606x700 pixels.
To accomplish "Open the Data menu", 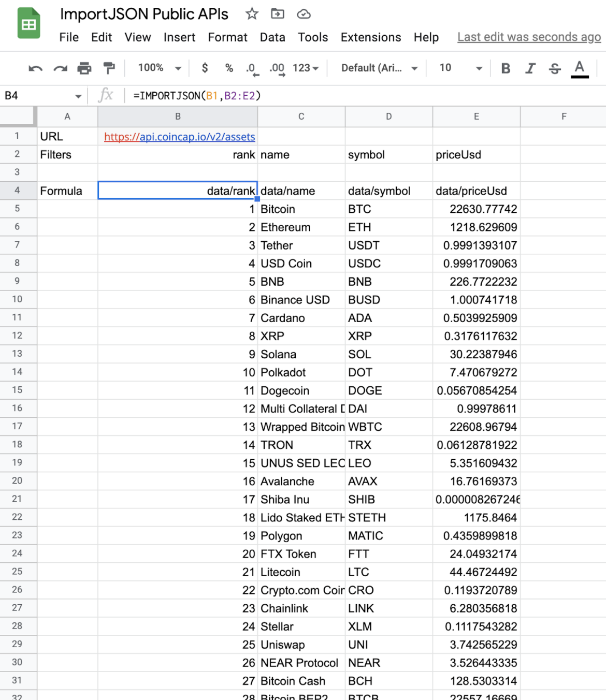I will click(x=272, y=37).
